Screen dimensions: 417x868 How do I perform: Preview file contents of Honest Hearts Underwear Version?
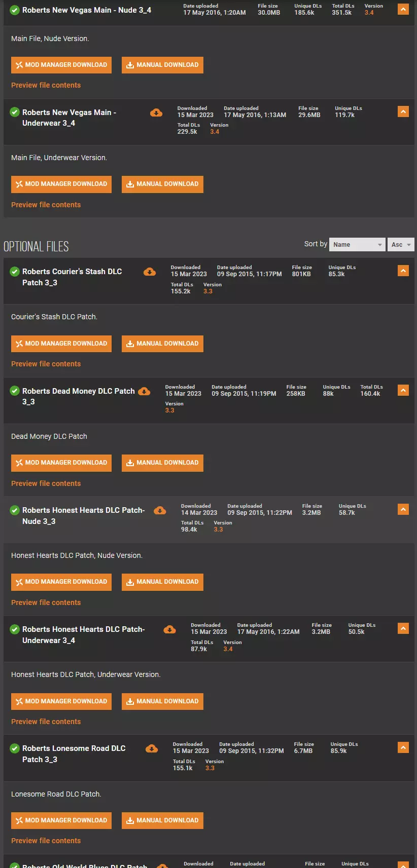(46, 722)
